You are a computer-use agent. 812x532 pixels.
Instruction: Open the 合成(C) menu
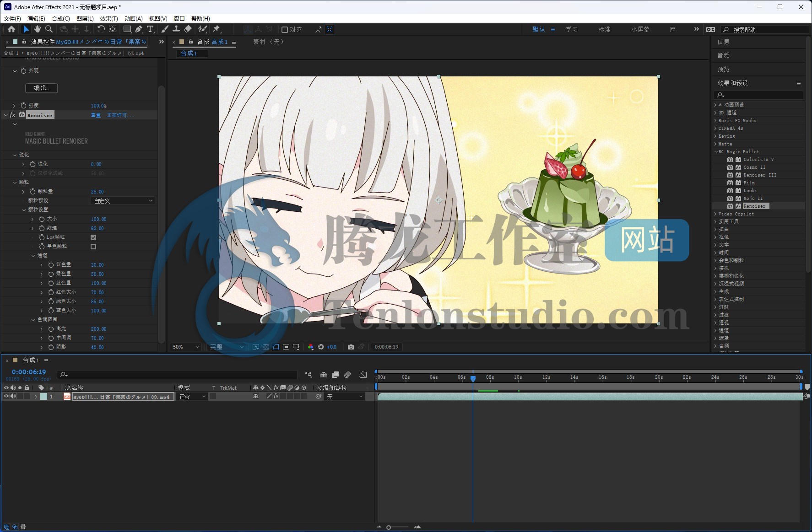(x=61, y=19)
